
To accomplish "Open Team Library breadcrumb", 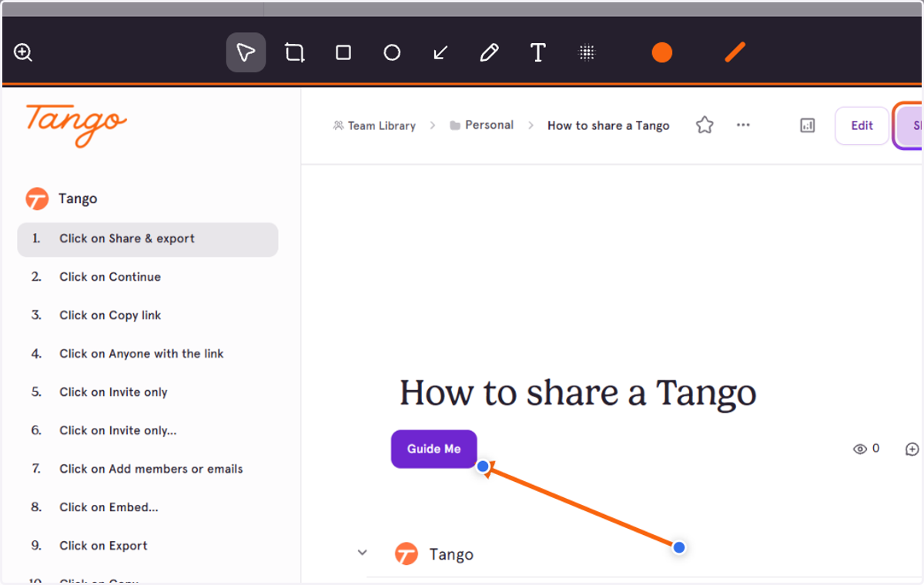I will (x=374, y=125).
